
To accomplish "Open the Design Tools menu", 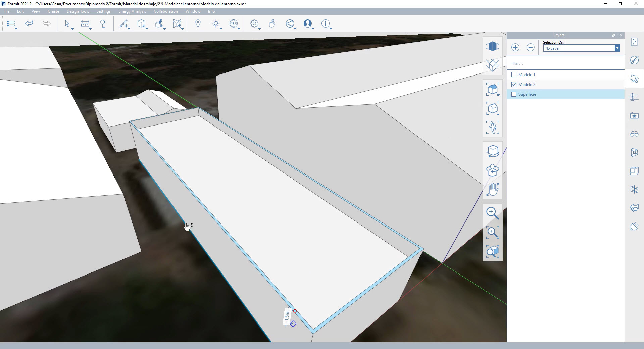I will pos(78,11).
